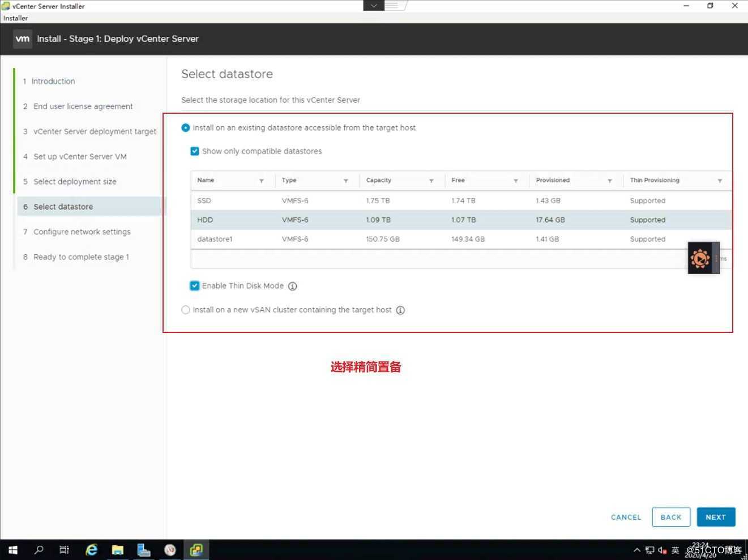Select the datastore1 row
The image size is (748, 560).
click(x=461, y=239)
